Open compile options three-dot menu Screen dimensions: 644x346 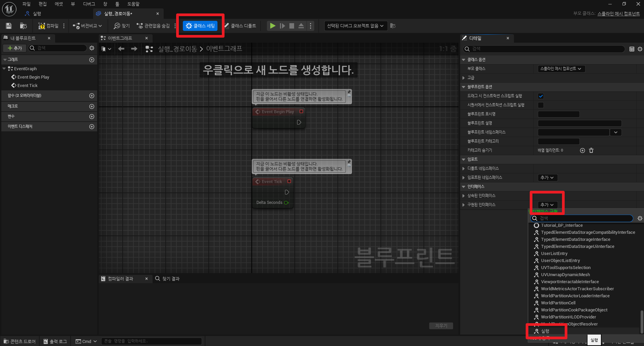[64, 26]
